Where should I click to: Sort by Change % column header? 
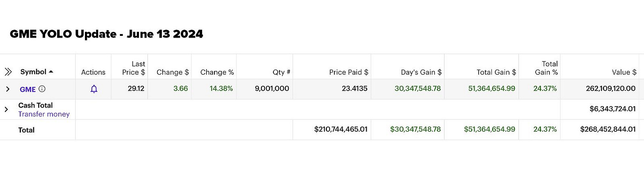(x=217, y=72)
